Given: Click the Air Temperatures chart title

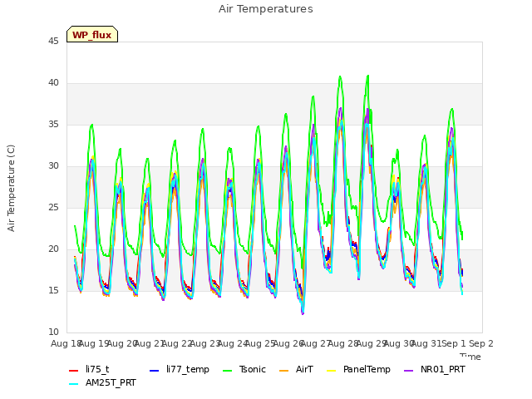Looking at the screenshot, I should click(266, 9).
